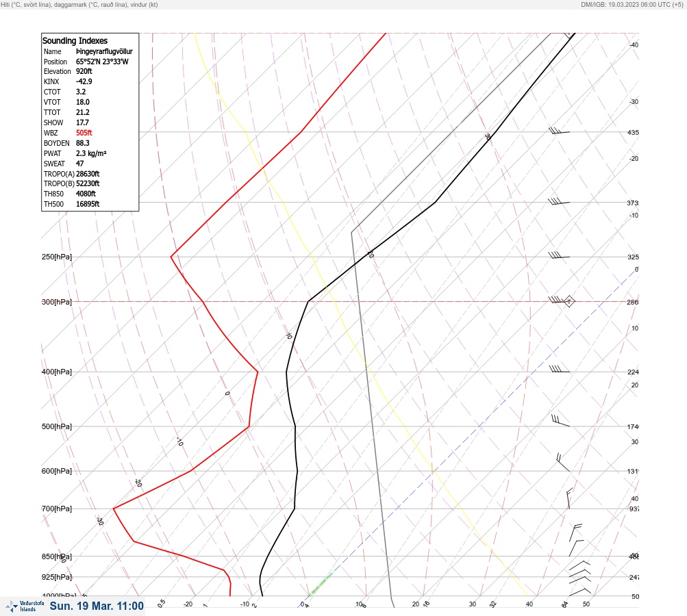Click the 325 height label on right axis
This screenshot has height=616, width=687.
(633, 257)
